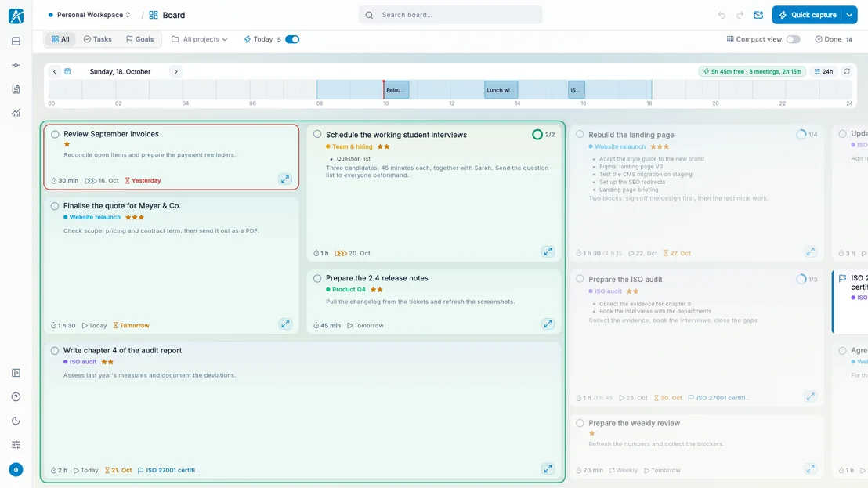Check off Prepare the weekly review
Viewport: 868px width, 488px height.
[580, 423]
